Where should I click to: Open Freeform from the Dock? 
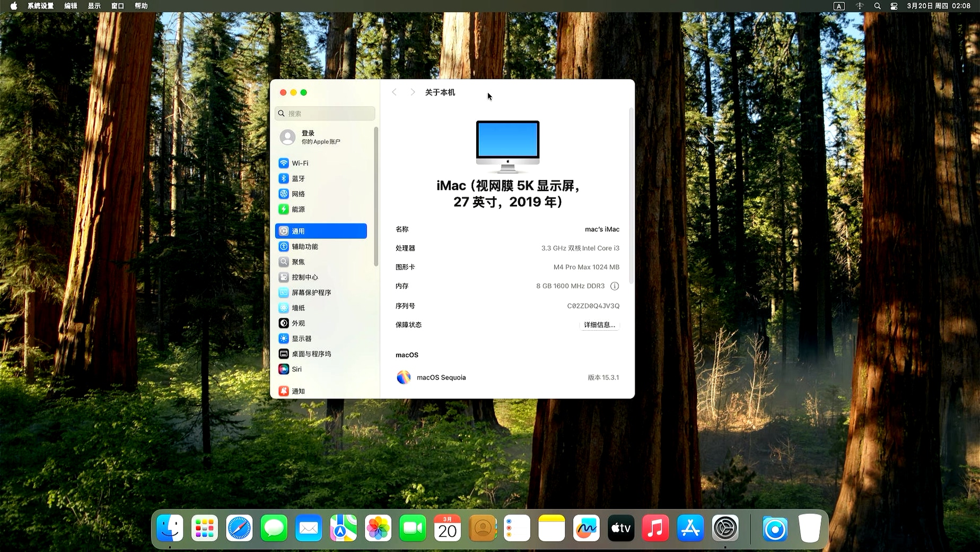[587, 528]
